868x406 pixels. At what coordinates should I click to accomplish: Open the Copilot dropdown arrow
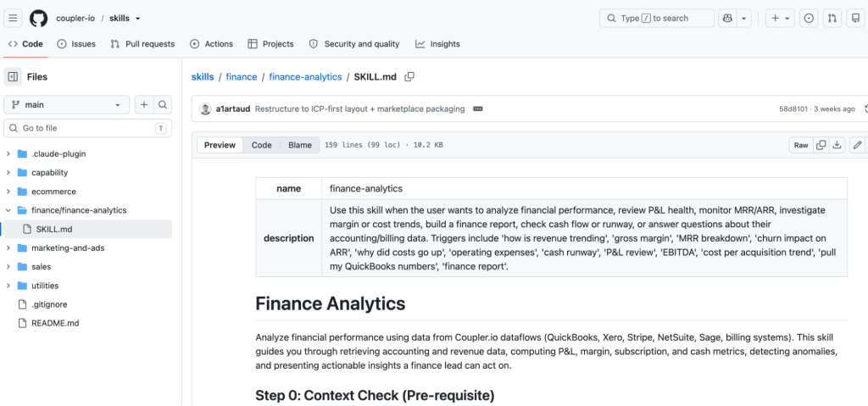[744, 19]
